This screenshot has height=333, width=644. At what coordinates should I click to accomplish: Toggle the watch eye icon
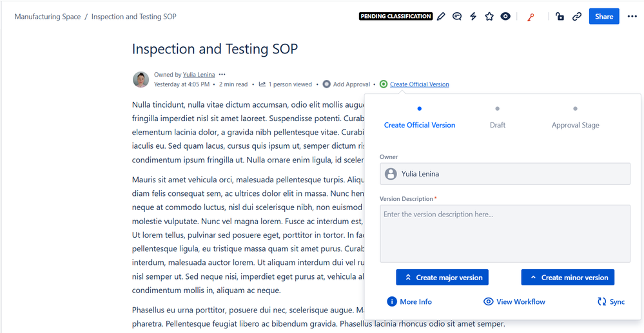[505, 17]
